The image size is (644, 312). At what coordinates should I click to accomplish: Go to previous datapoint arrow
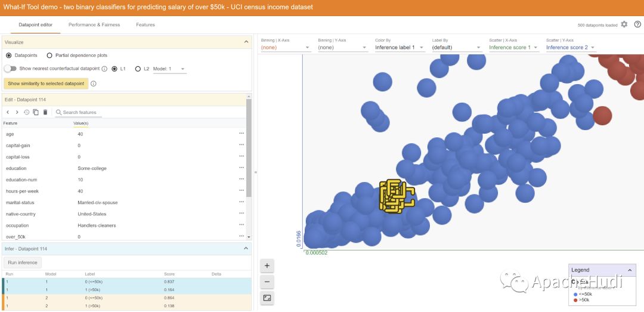point(8,112)
